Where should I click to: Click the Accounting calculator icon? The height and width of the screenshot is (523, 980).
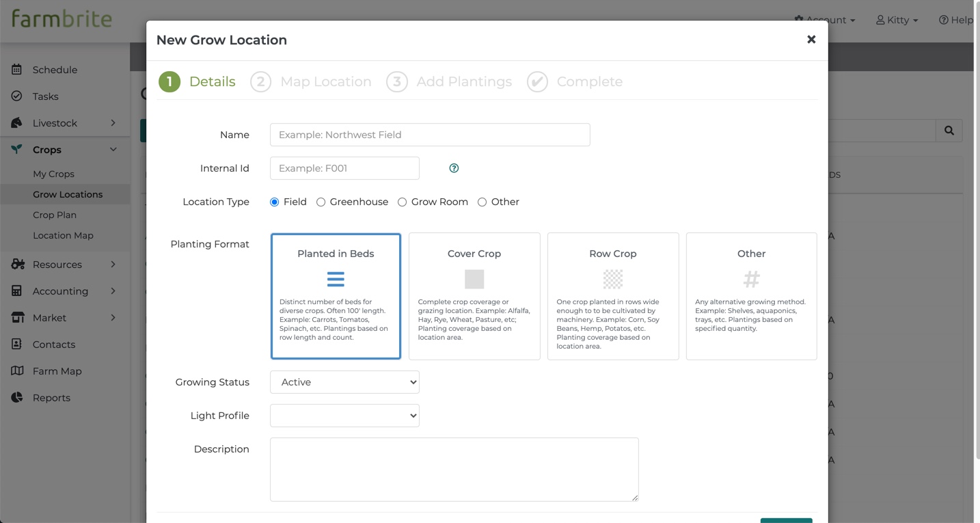tap(17, 291)
